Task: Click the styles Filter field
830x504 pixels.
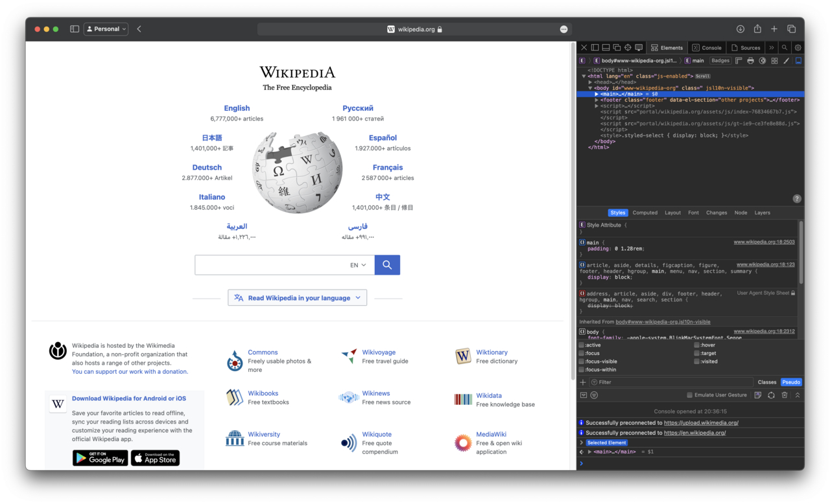Action: [670, 382]
